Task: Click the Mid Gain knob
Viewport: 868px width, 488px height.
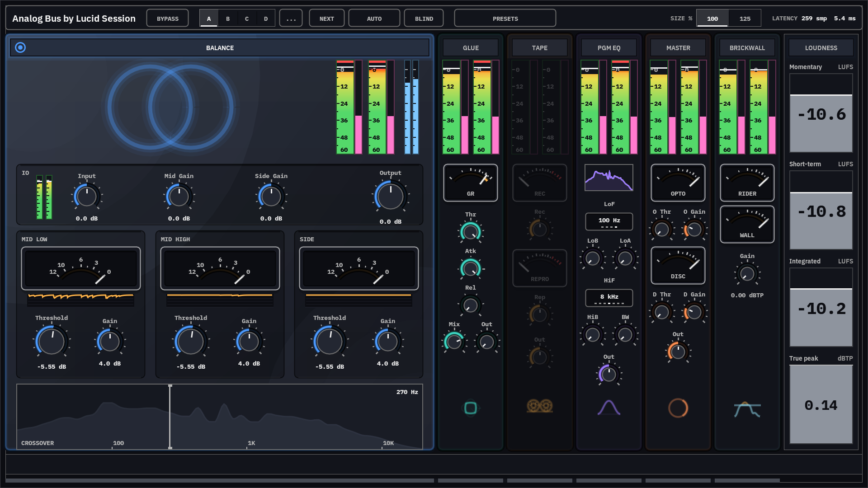Action: (x=179, y=197)
